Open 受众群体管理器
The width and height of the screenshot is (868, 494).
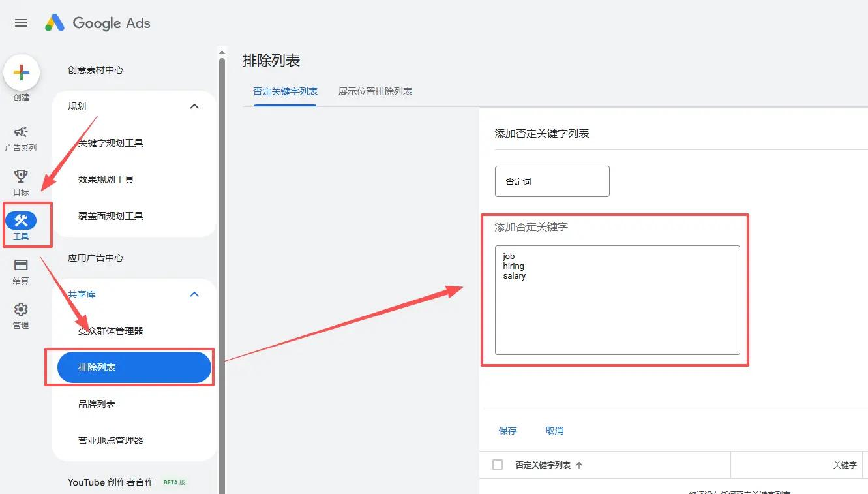coord(111,331)
